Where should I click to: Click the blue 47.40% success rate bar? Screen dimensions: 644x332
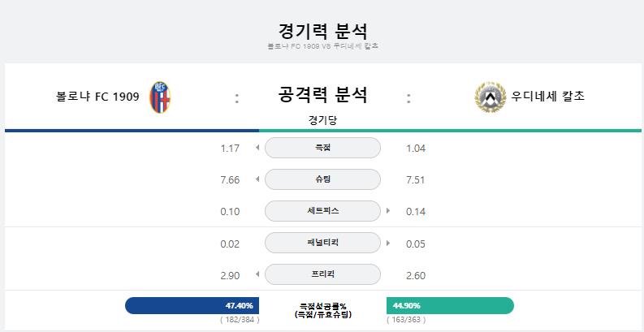pyautogui.click(x=192, y=306)
